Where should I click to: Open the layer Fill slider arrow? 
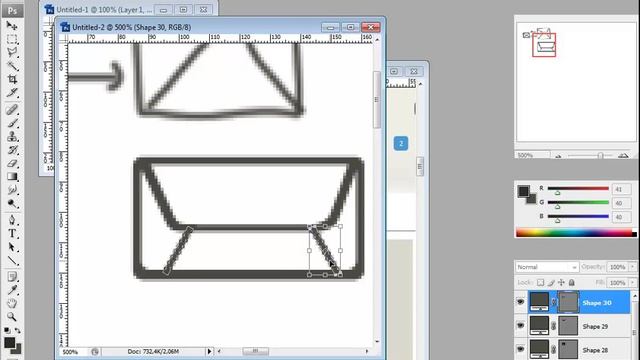[x=633, y=282]
